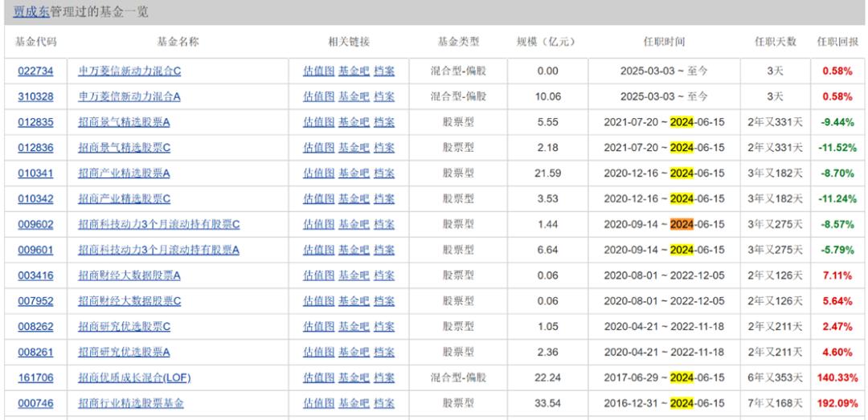The width and height of the screenshot is (868, 420).
Task: Open fund code 003416
Action: tap(35, 275)
